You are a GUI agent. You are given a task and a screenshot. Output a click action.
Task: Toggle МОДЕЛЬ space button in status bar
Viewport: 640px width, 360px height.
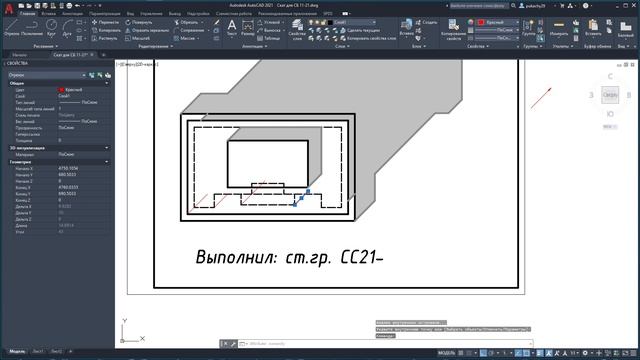tap(446, 353)
